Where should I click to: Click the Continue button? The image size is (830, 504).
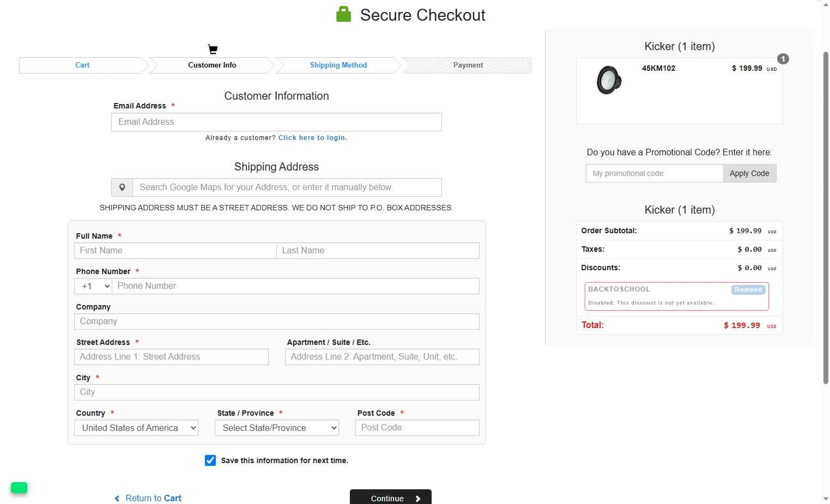coord(391,497)
